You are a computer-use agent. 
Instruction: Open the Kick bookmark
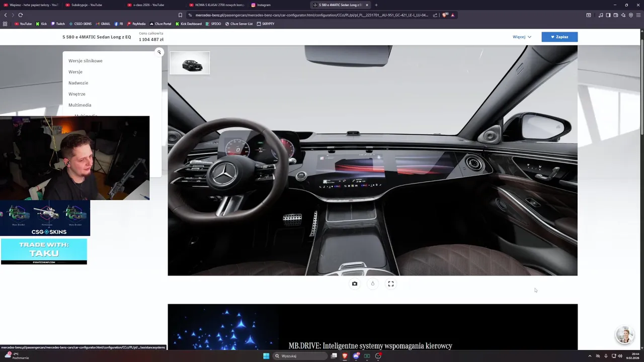click(41, 24)
